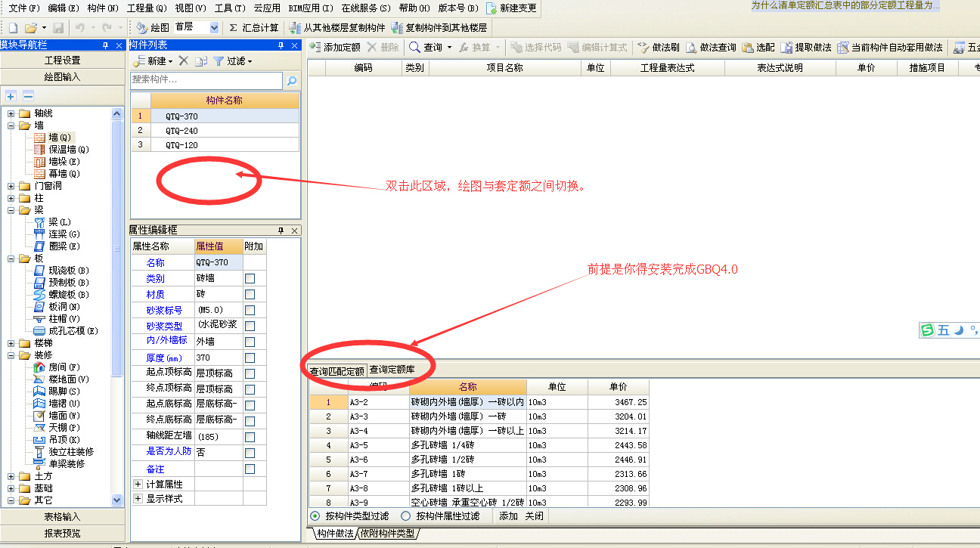Click the delete X icon in 构件列表
The height and width of the screenshot is (548, 980).
(x=183, y=60)
